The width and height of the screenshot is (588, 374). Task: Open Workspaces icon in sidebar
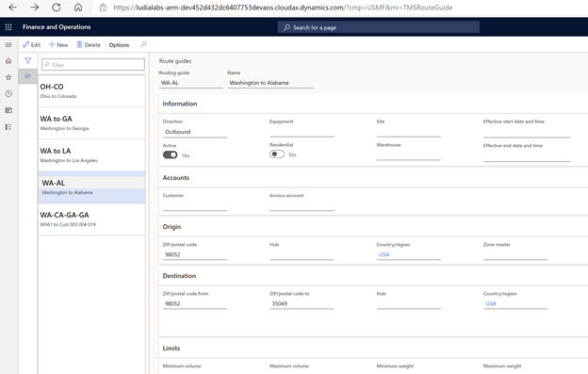click(8, 110)
